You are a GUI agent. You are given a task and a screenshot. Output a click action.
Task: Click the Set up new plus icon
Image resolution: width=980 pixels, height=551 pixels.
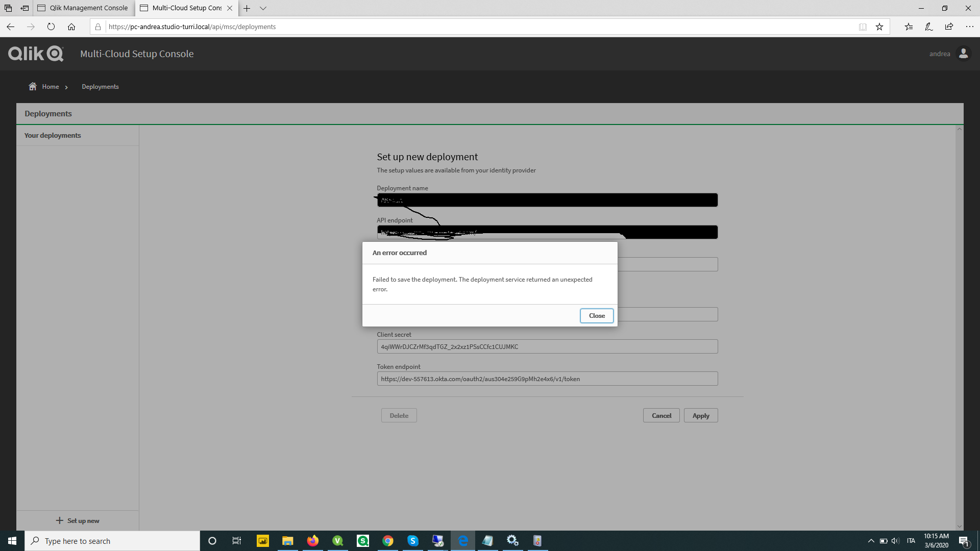60,520
